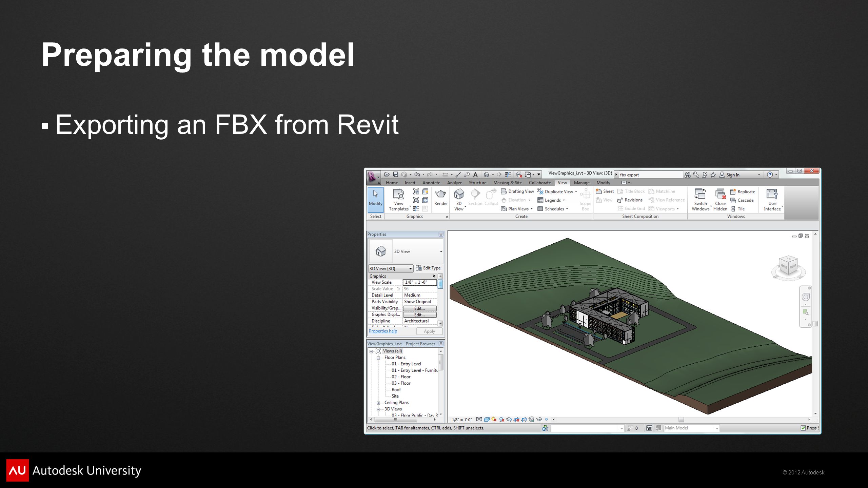Open the '3D View: {3D}' instance dropdown
This screenshot has height=488, width=868.
coord(391,268)
